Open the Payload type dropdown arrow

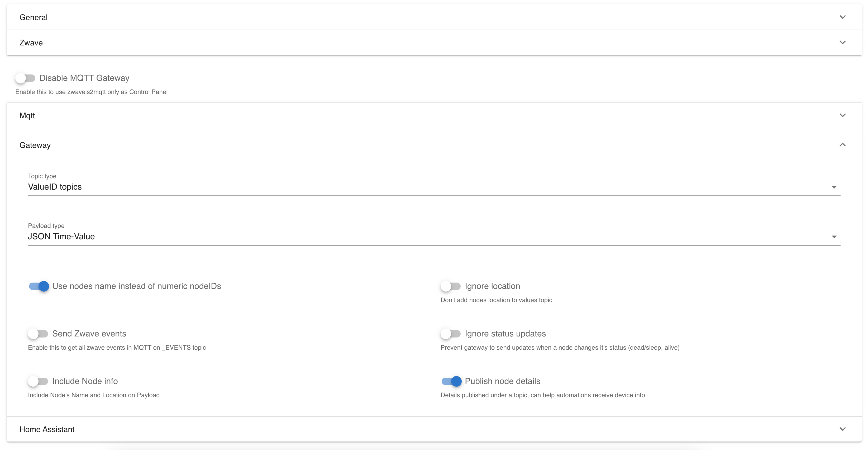click(x=834, y=237)
